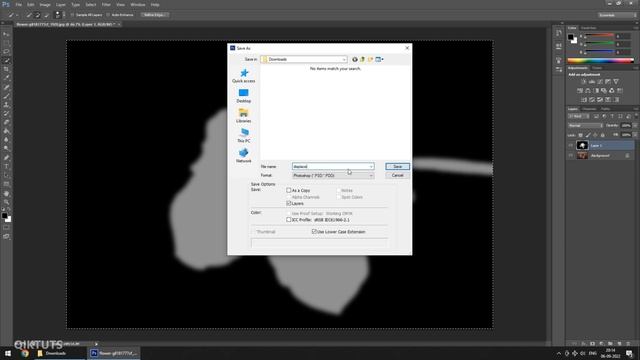The height and width of the screenshot is (360, 640).
Task: Click Save button in Save As dialog
Action: (x=397, y=167)
